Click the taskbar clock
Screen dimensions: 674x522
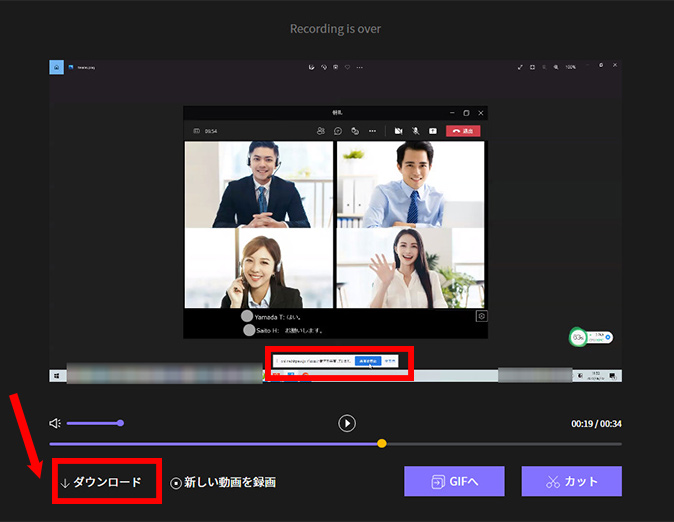click(x=596, y=376)
